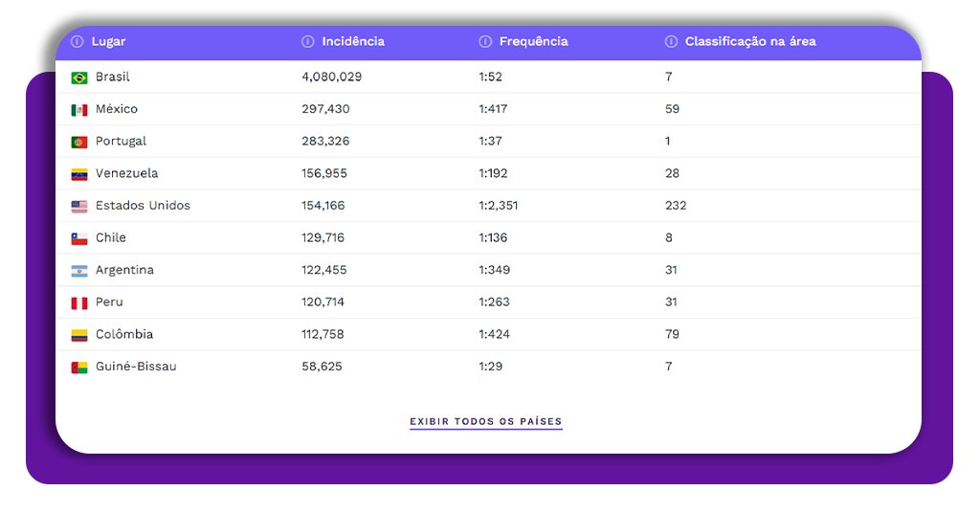
Task: Select the Classificação na área header
Action: coord(750,42)
